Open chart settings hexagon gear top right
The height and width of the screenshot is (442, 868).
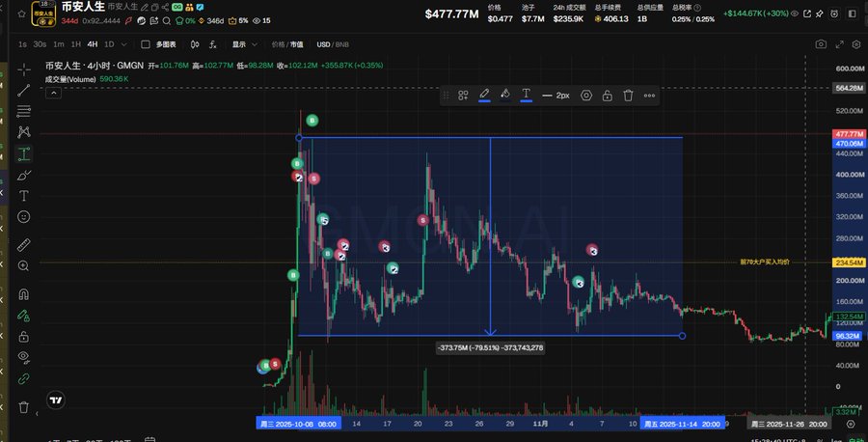coord(858,44)
